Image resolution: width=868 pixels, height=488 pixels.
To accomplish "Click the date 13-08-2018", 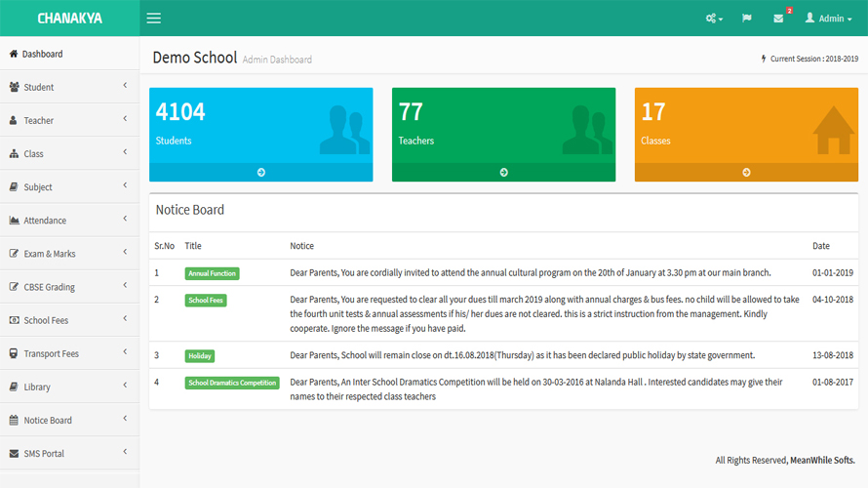I will click(833, 355).
